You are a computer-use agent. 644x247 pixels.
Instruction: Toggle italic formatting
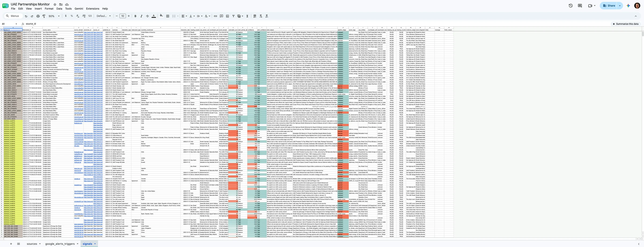pyautogui.click(x=141, y=16)
